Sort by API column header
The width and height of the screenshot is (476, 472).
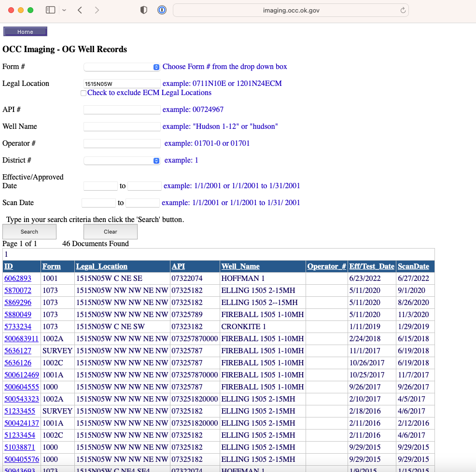click(178, 266)
